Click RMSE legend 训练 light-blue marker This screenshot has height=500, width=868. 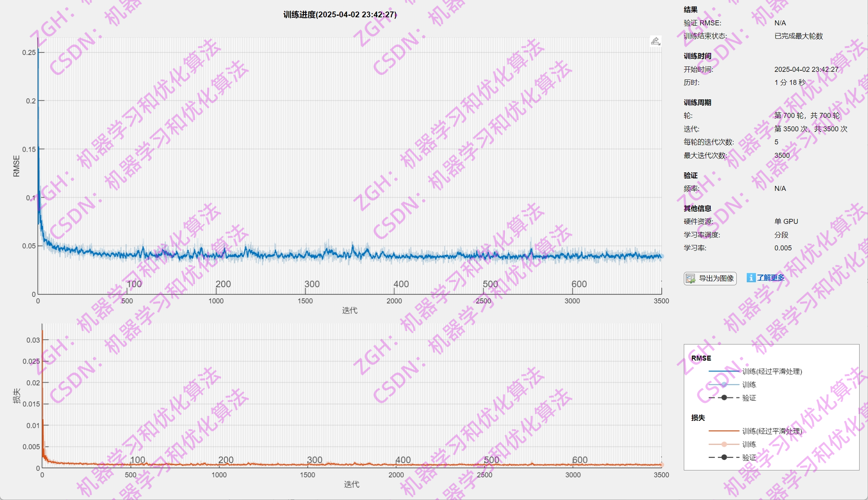pyautogui.click(x=724, y=384)
